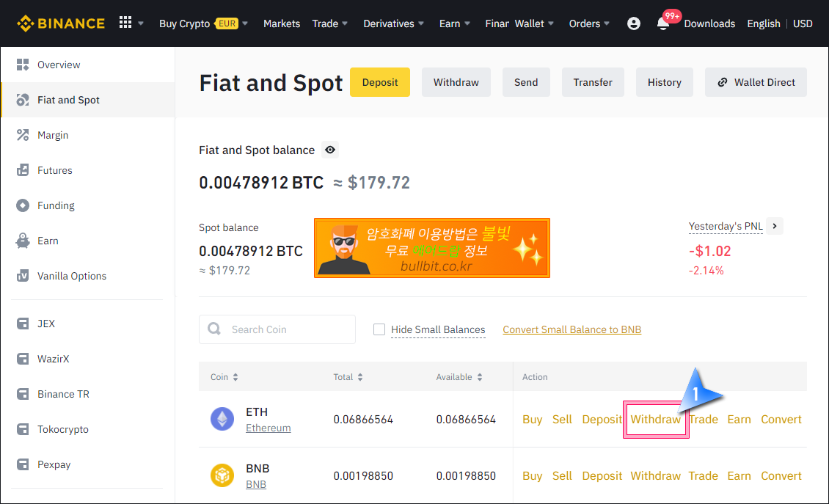
Task: Expand the apps grid dropdown arrow
Action: tap(141, 23)
